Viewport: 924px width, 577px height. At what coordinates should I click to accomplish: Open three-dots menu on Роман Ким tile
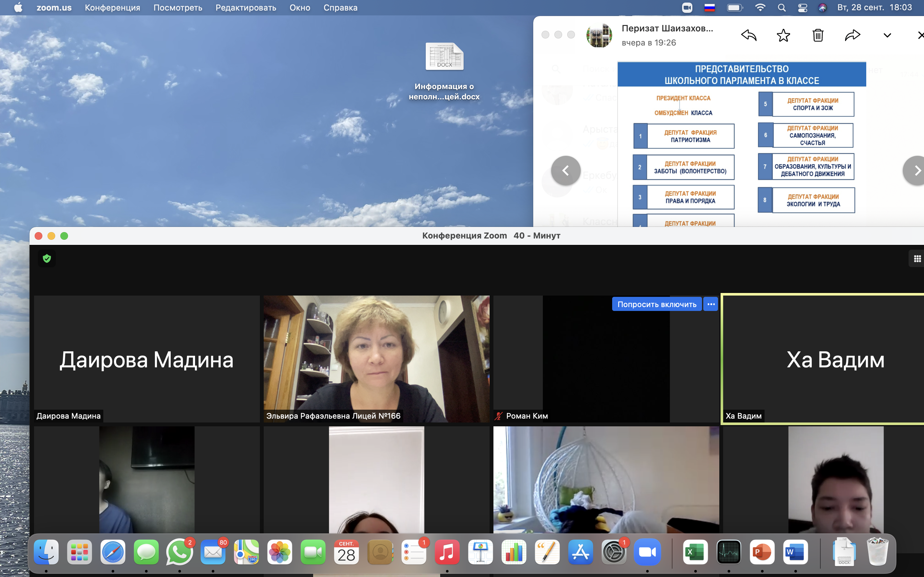pos(711,304)
